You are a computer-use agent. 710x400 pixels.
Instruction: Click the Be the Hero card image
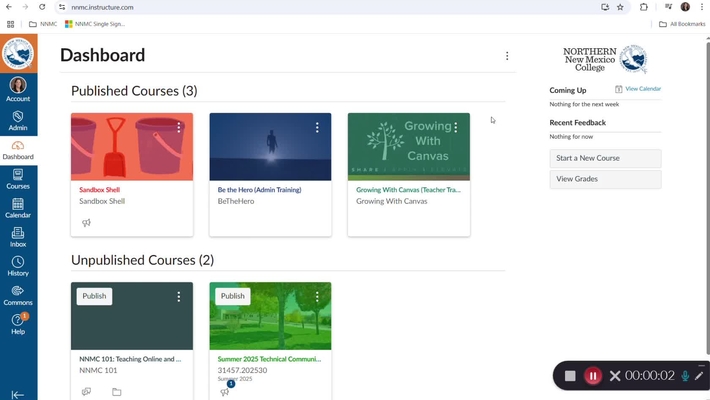click(x=270, y=147)
